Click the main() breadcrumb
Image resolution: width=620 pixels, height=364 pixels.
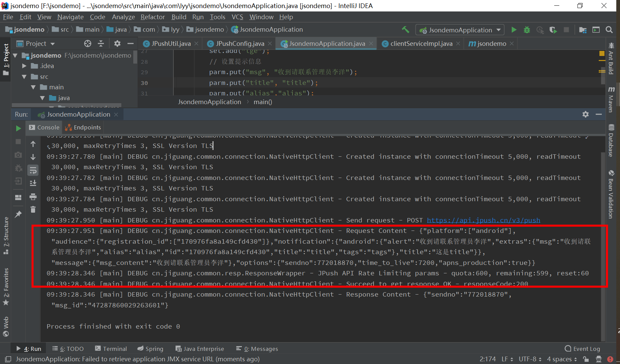[263, 102]
